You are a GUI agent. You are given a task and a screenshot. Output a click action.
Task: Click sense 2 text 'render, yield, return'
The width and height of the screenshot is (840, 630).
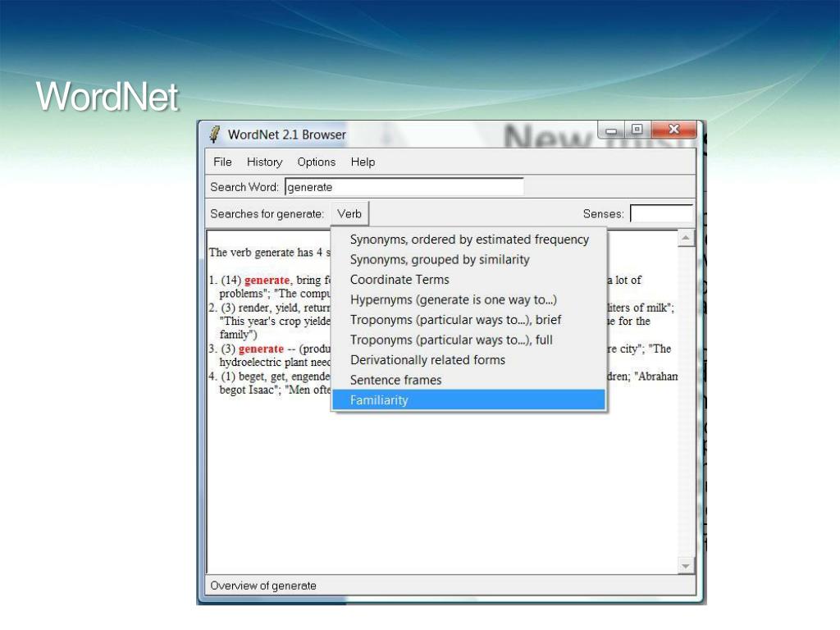tap(284, 308)
